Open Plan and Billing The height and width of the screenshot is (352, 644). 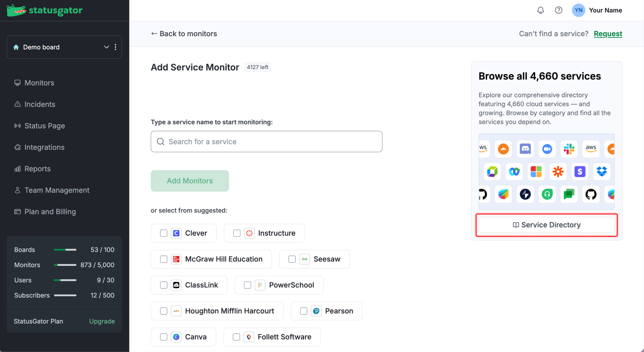pyautogui.click(x=45, y=212)
